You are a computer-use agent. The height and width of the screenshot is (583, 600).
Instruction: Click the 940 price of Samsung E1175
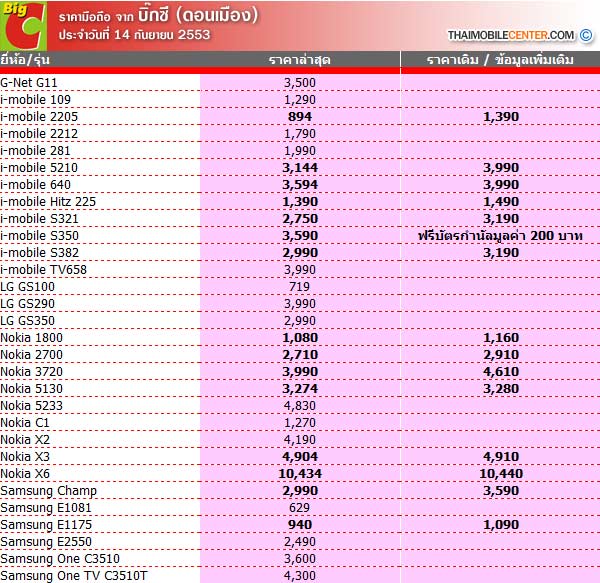click(300, 525)
